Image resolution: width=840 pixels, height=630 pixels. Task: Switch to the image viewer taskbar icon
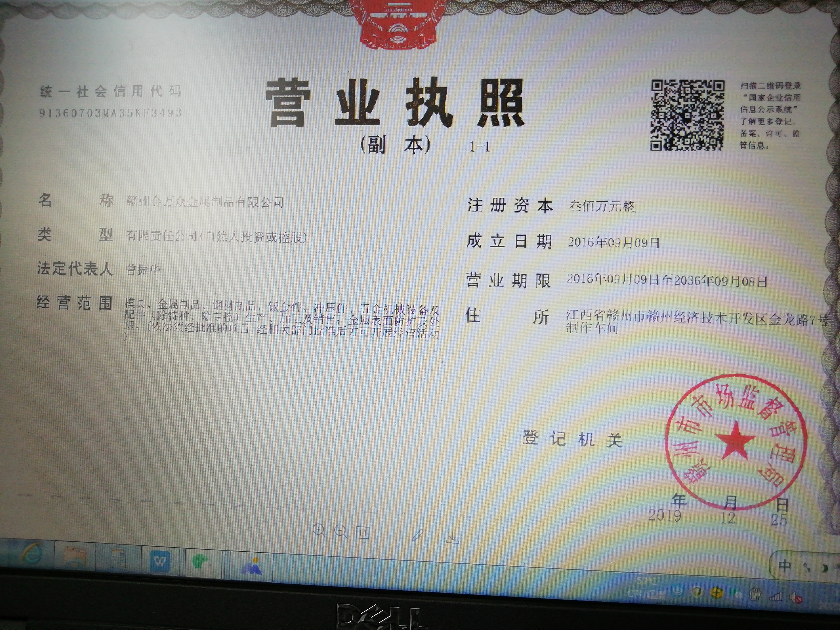coord(251,567)
